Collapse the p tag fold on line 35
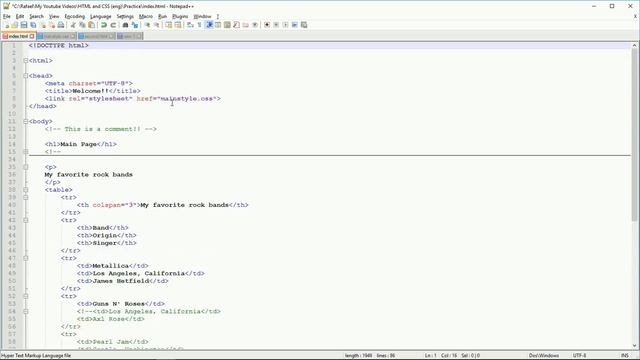640x360 pixels. coord(26,167)
